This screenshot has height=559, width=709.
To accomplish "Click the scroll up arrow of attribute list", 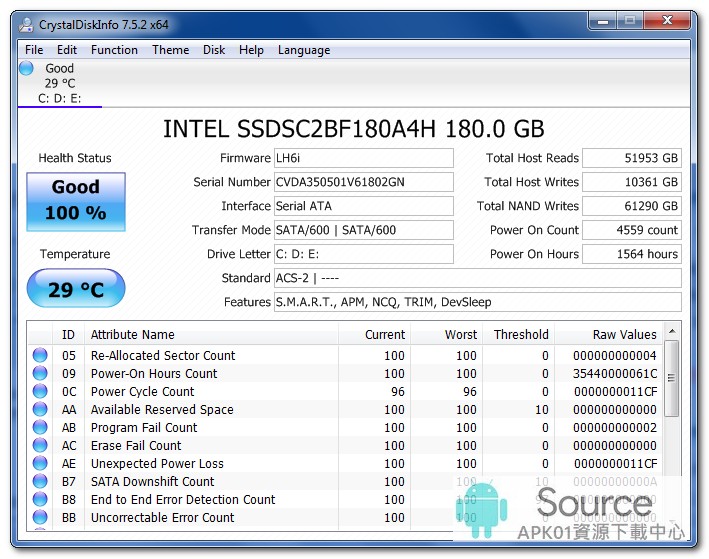I will 672,332.
